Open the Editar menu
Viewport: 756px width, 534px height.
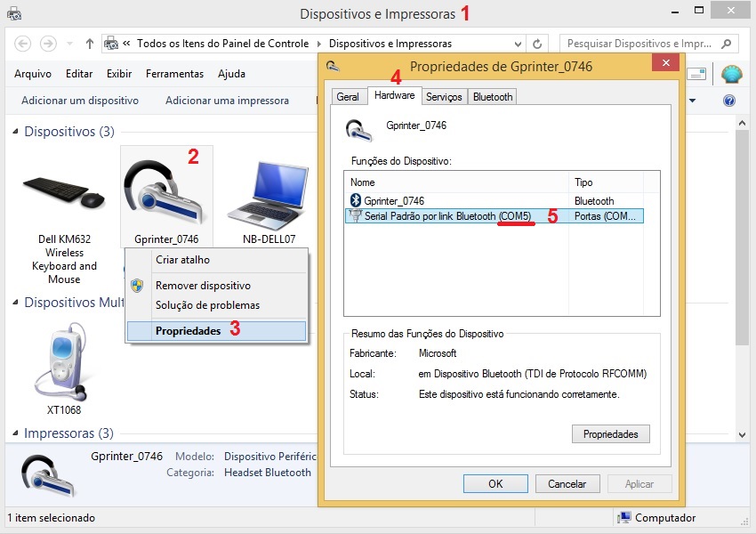(79, 74)
